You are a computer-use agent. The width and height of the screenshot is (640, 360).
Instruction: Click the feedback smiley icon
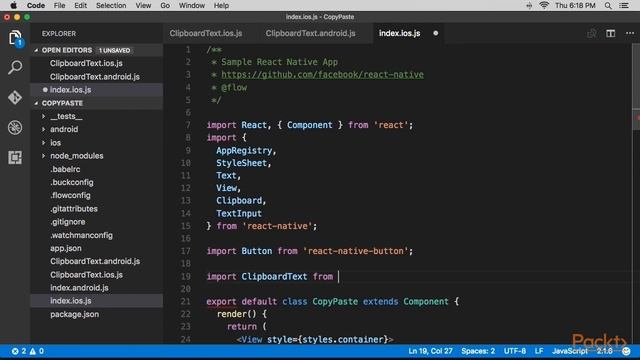click(x=626, y=351)
